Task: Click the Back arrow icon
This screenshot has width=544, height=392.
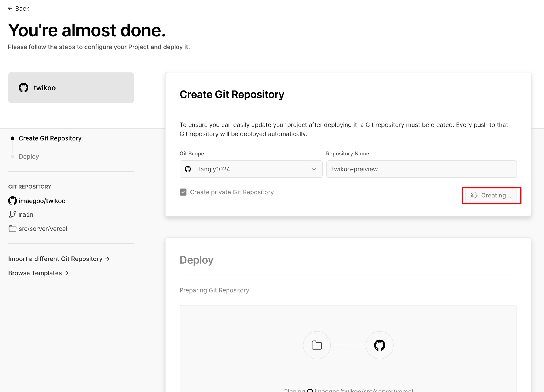Action: pyautogui.click(x=10, y=9)
